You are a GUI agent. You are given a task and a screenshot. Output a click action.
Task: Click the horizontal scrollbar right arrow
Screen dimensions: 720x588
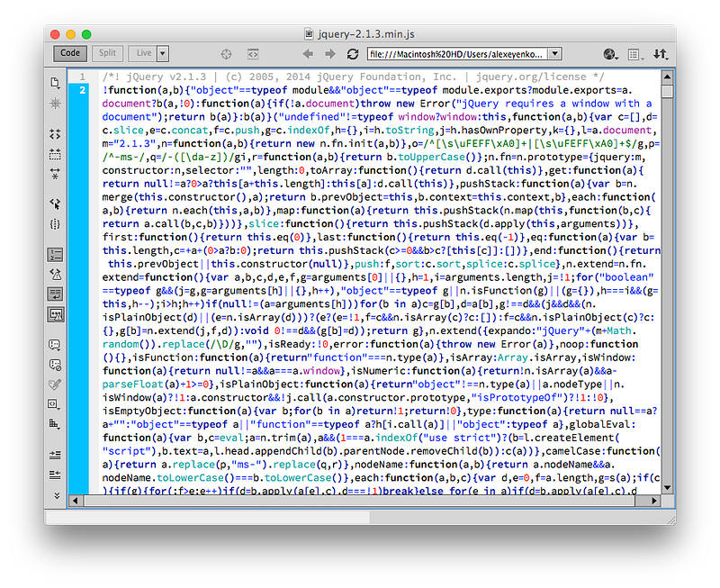[x=654, y=501]
